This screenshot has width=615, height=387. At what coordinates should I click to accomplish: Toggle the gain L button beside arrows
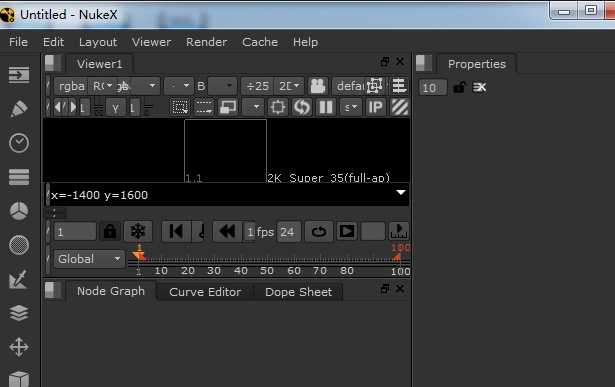[x=84, y=107]
